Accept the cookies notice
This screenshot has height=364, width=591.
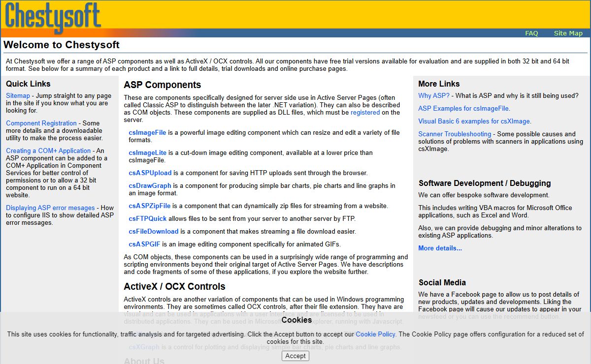click(x=295, y=356)
